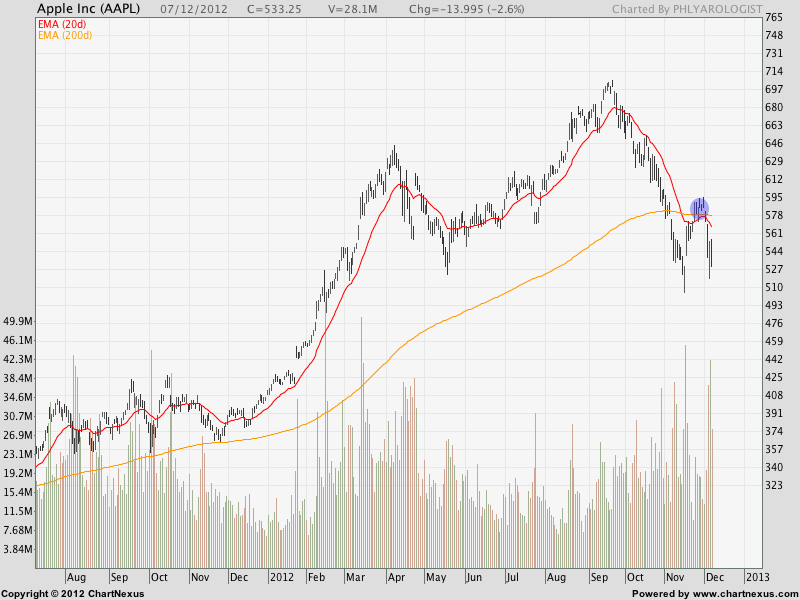Click the 578 price level on axis
The width and height of the screenshot is (800, 600).
tap(774, 215)
